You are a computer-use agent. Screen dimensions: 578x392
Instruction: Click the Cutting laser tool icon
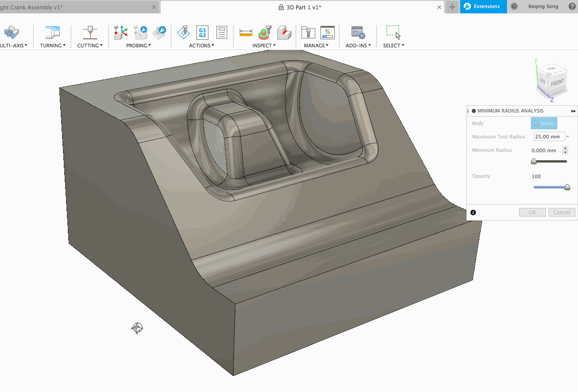click(90, 32)
